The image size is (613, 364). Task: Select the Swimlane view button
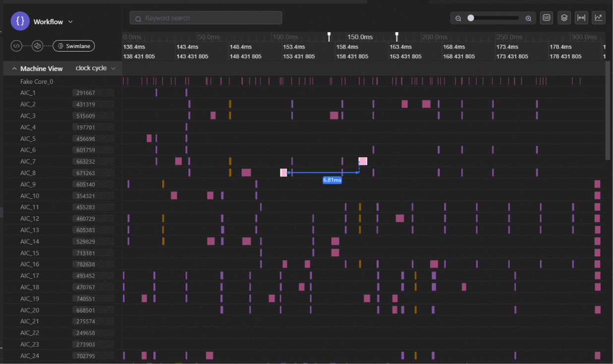tap(74, 46)
